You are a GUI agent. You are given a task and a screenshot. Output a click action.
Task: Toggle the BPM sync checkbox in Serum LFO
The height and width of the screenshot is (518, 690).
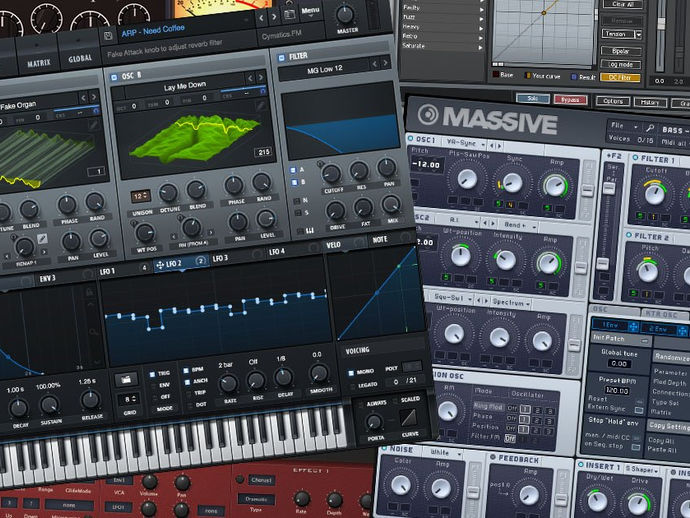click(186, 370)
